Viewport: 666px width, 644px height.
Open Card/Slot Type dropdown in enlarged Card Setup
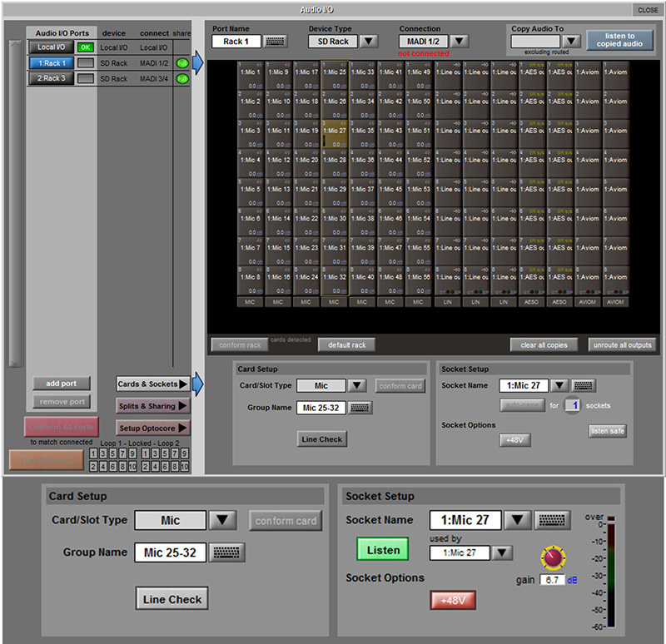point(222,520)
